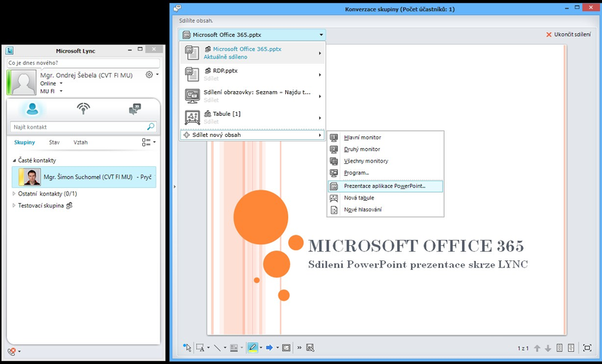This screenshot has width=602, height=364.
Task: Select Sdílení obrazovky: Seznam entry
Action: pos(252,96)
